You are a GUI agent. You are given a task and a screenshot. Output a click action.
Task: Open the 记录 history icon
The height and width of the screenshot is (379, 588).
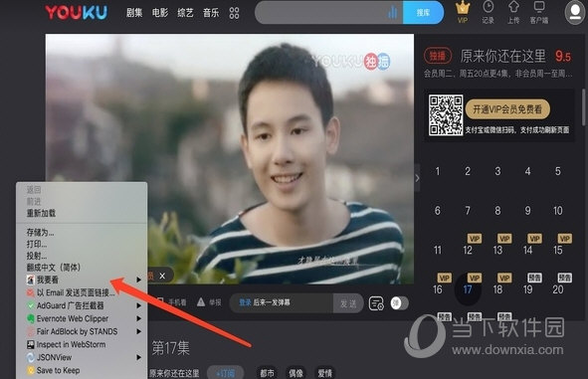(x=488, y=12)
